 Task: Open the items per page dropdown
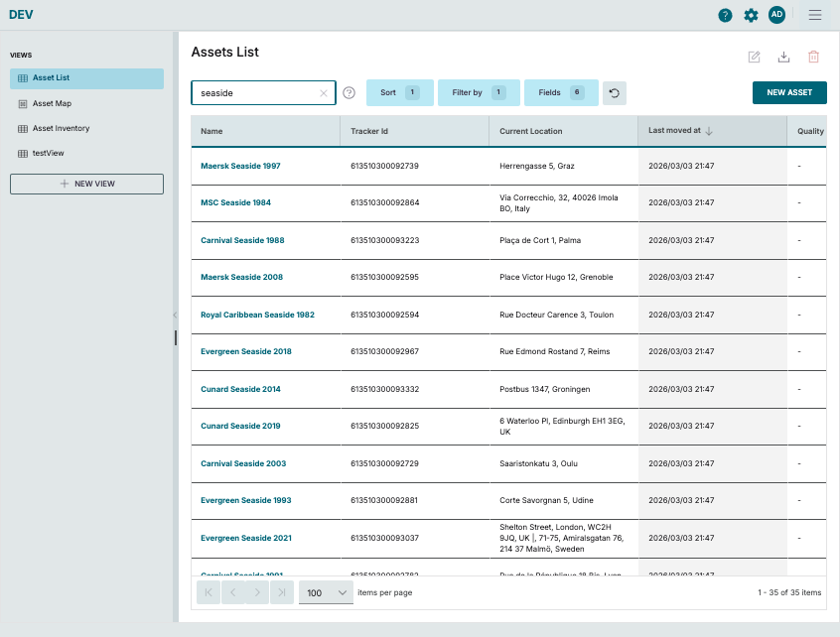326,592
